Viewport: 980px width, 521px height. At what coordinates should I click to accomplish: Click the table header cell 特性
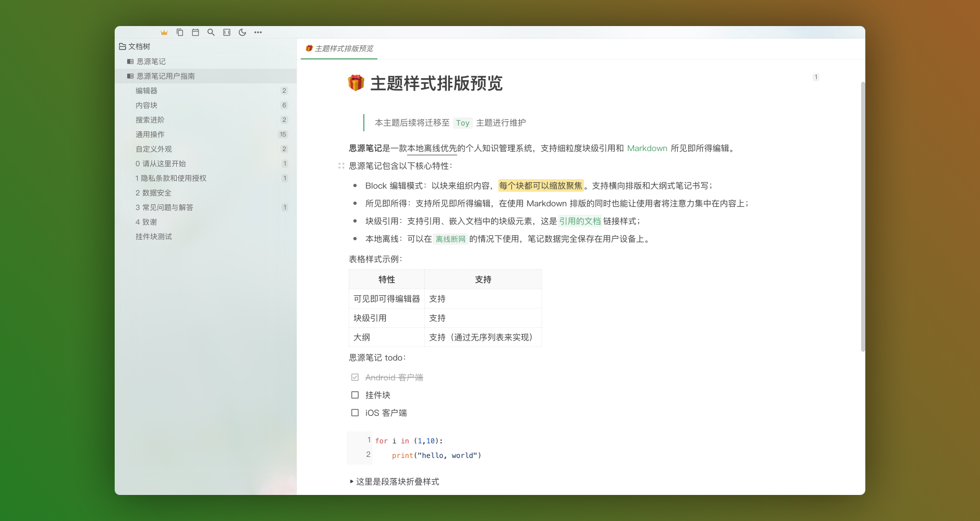pyautogui.click(x=387, y=279)
